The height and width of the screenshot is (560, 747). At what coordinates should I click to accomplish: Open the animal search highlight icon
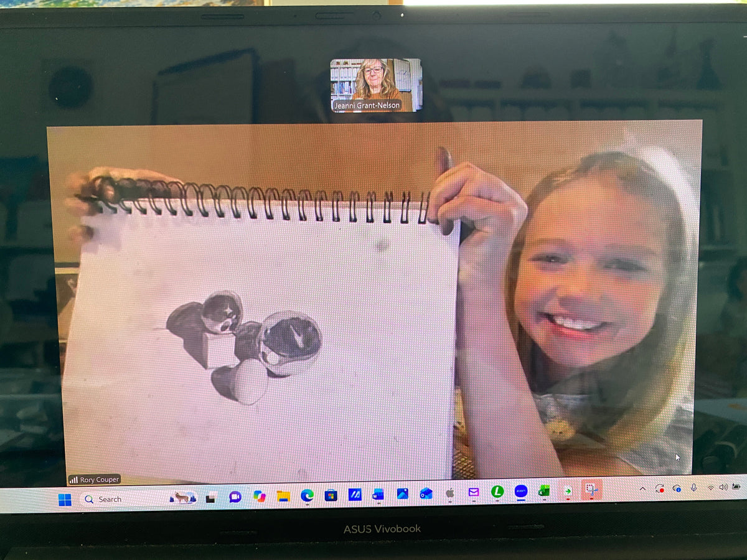pos(183,498)
